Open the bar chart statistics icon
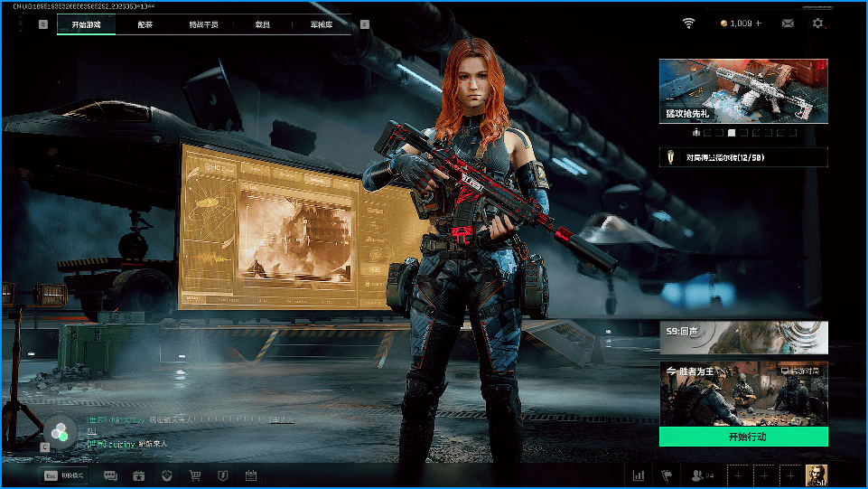This screenshot has width=868, height=489. click(x=639, y=475)
